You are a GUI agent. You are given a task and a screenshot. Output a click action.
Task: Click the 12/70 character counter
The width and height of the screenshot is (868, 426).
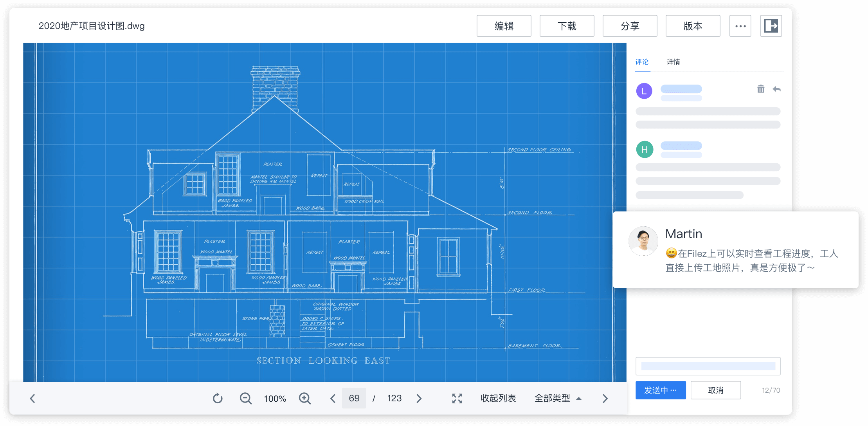[x=771, y=390]
